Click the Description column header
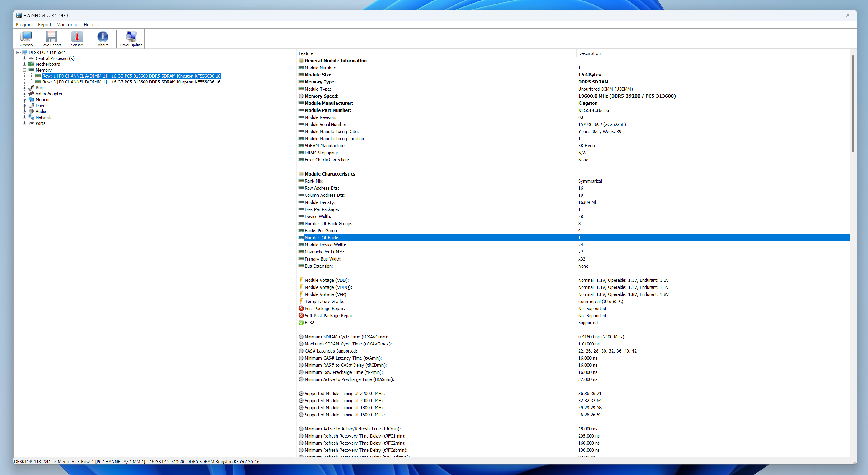 pyautogui.click(x=713, y=53)
